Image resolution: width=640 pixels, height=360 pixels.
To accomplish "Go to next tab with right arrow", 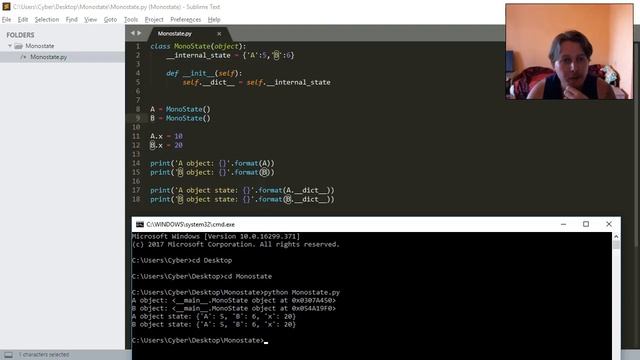I will [x=139, y=33].
